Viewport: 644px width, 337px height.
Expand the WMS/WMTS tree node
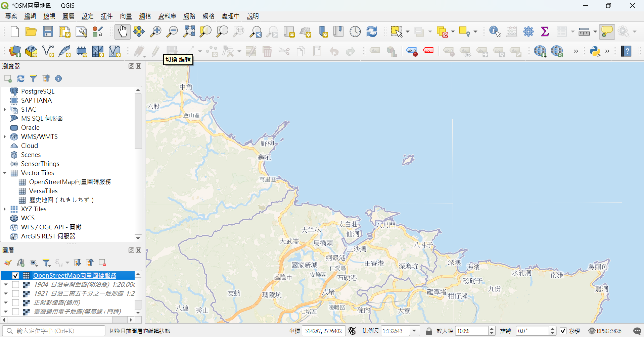pos(5,136)
